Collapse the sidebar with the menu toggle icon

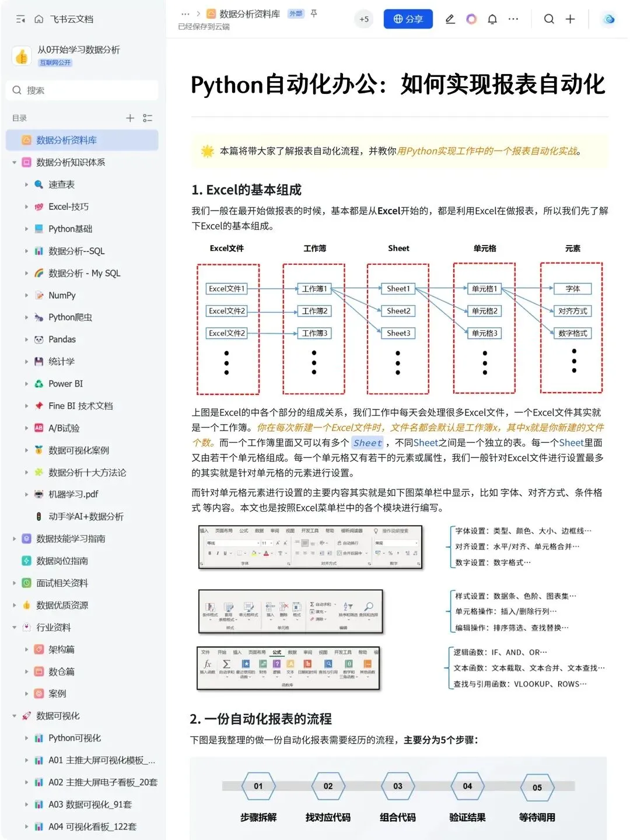click(21, 19)
